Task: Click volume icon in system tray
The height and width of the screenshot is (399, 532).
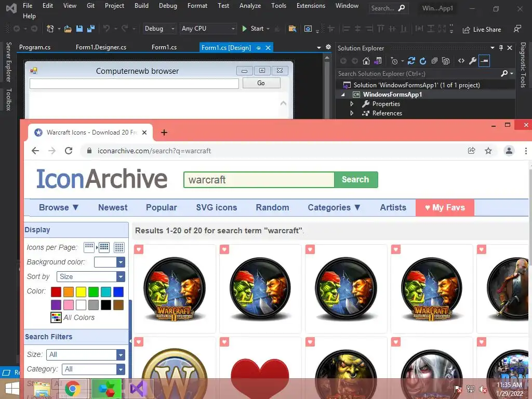Action: tap(483, 389)
